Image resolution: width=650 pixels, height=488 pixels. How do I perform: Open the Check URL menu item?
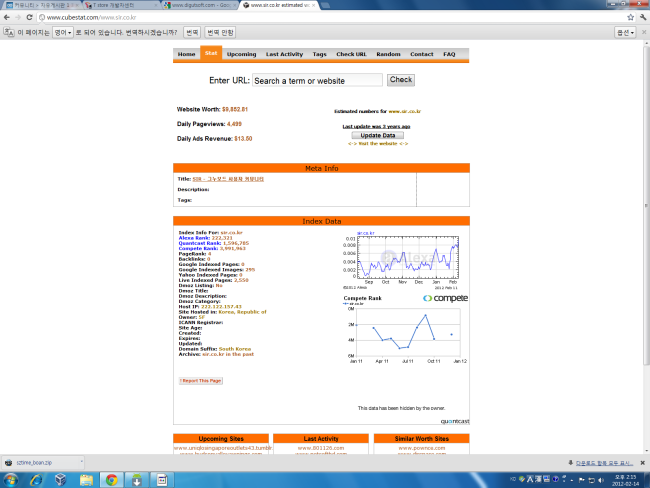pos(351,54)
